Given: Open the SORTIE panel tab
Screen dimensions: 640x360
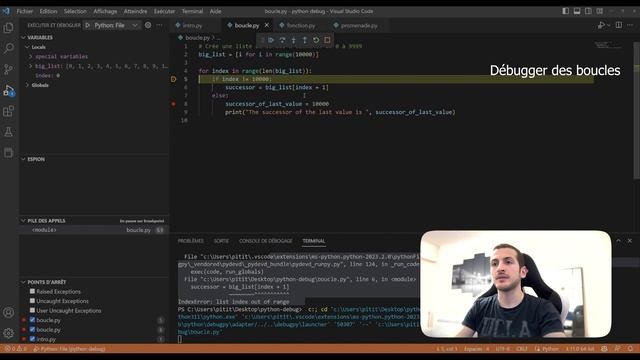Looking at the screenshot, I should (221, 241).
